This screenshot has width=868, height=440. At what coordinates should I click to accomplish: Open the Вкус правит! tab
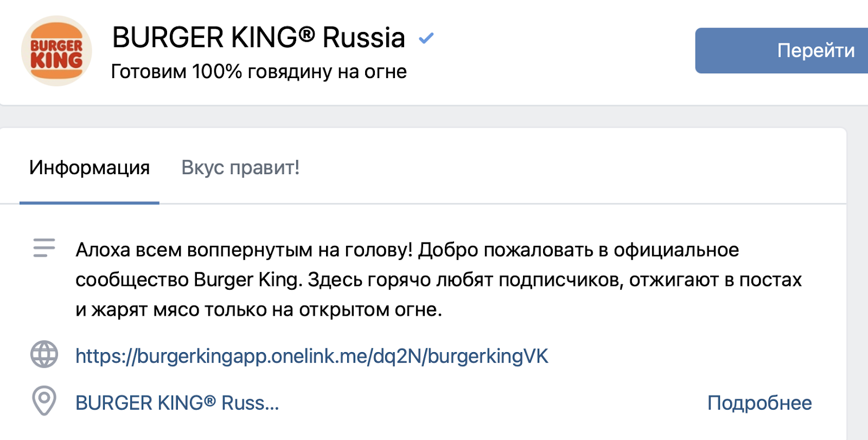pos(240,168)
